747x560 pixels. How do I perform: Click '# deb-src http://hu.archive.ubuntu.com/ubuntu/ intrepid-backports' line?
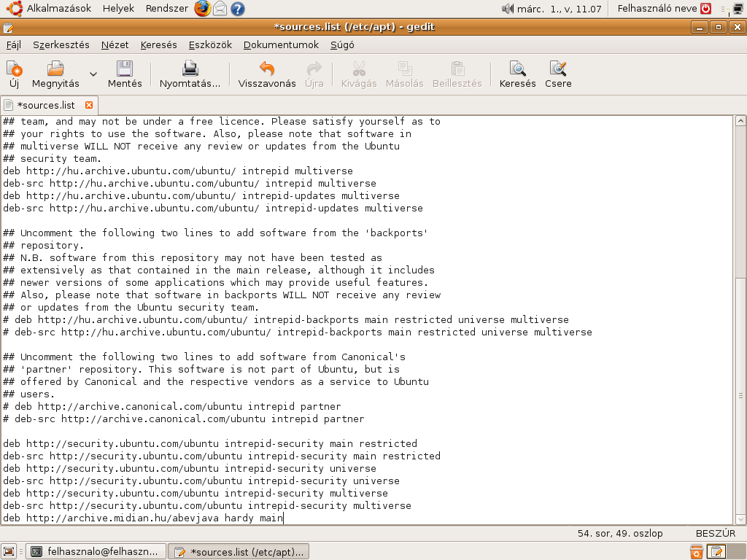298,332
